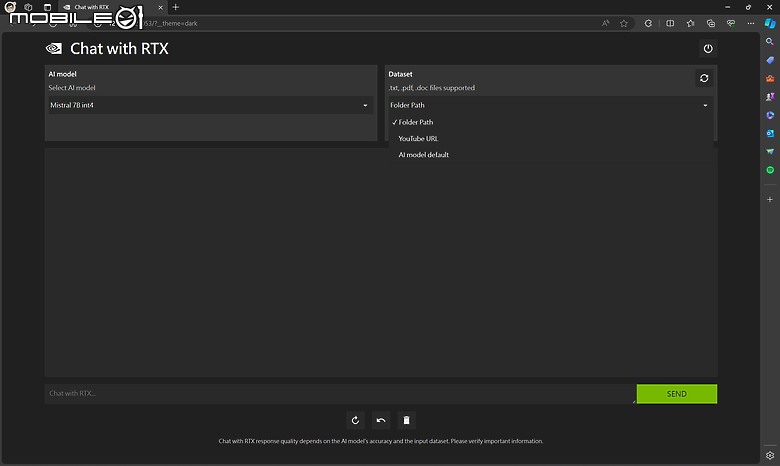Click the Read aloud icon in address bar
This screenshot has width=780, height=466.
click(605, 23)
